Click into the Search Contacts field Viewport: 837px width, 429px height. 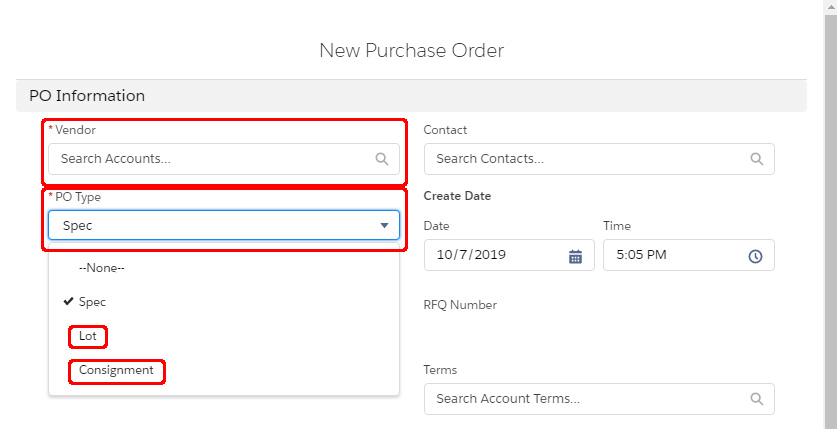point(588,159)
